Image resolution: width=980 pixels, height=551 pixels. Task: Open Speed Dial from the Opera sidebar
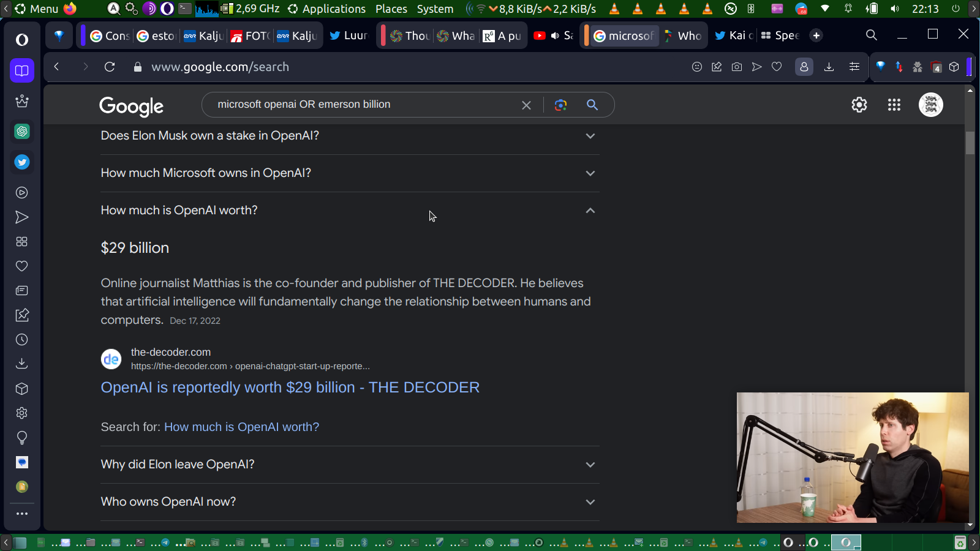pyautogui.click(x=22, y=242)
